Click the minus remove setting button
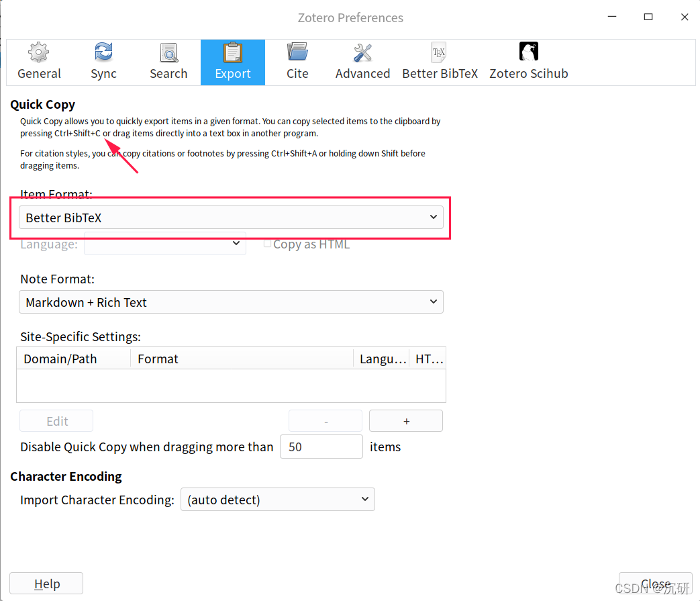This screenshot has height=601, width=700. point(326,421)
